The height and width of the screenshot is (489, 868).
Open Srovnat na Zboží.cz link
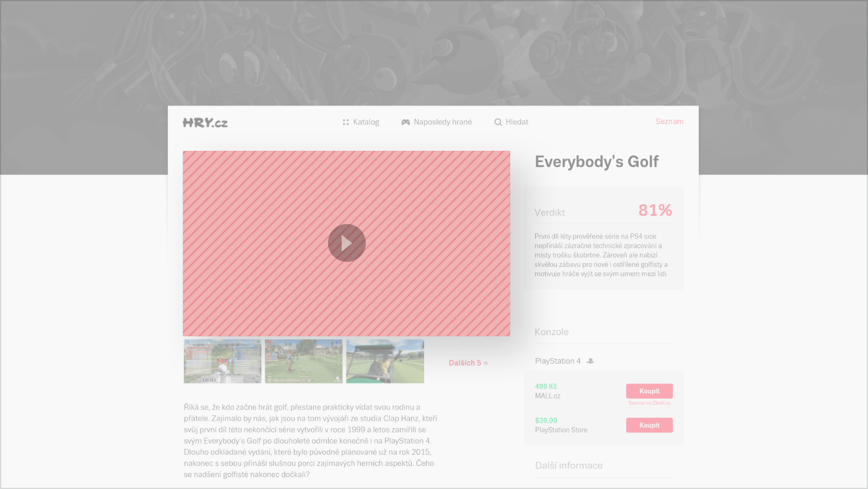tap(649, 403)
